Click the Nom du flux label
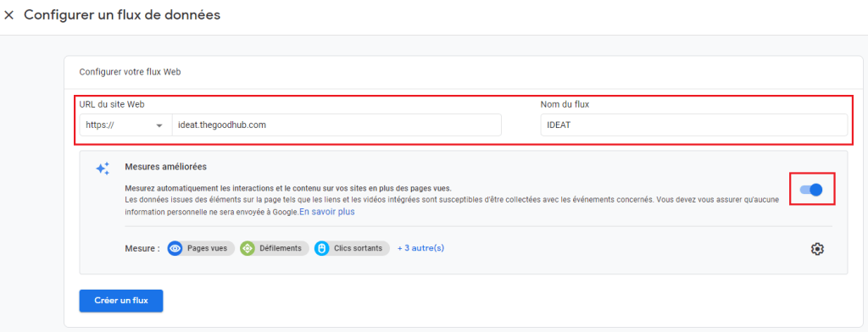 pos(565,104)
